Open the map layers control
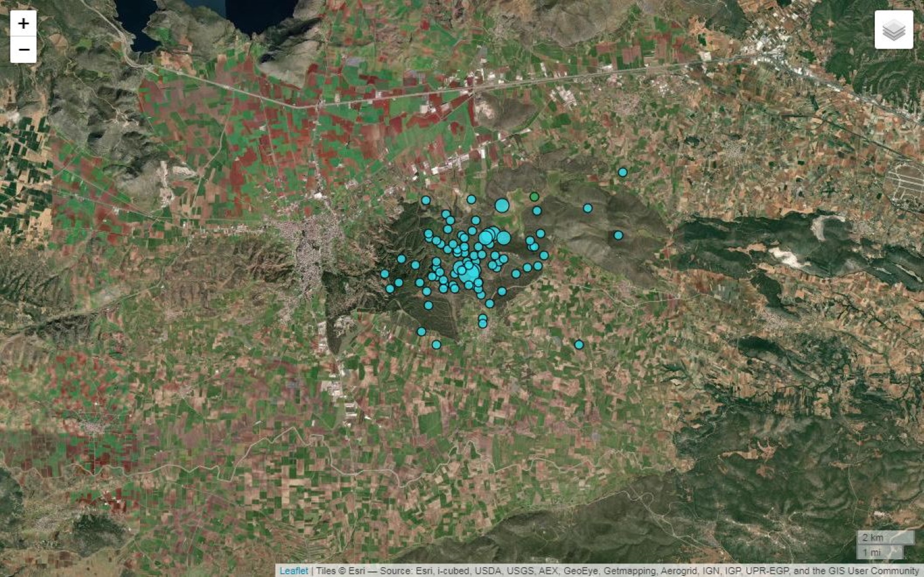Viewport: 924px width, 577px height. (x=893, y=30)
